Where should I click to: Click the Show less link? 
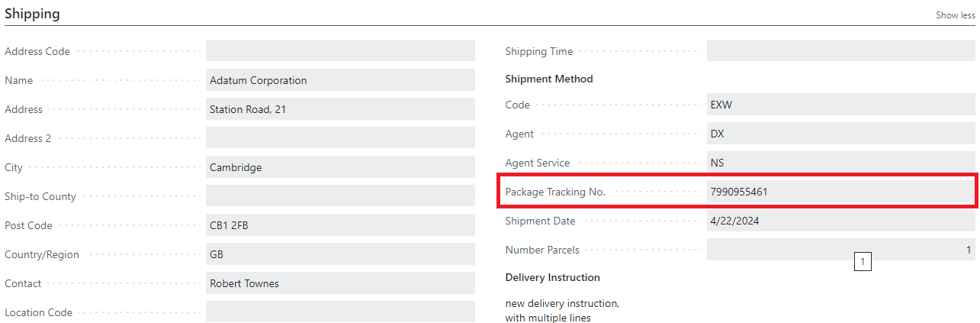pyautogui.click(x=955, y=15)
